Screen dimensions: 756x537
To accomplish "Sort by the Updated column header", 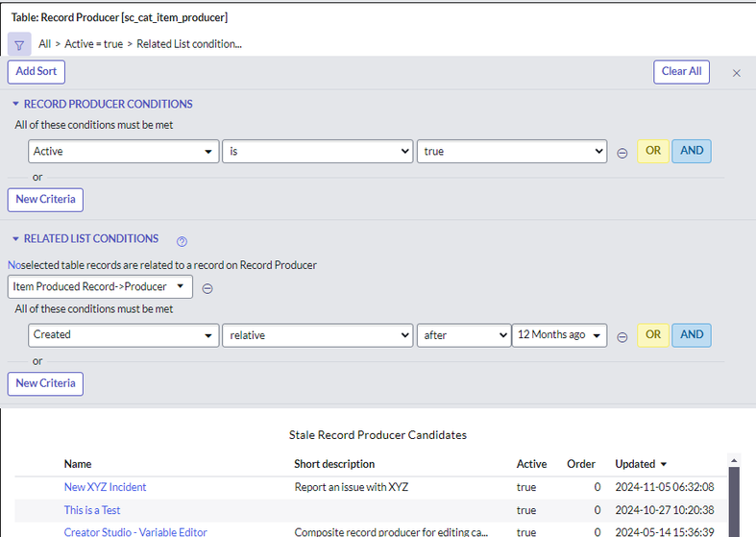I will click(x=635, y=464).
